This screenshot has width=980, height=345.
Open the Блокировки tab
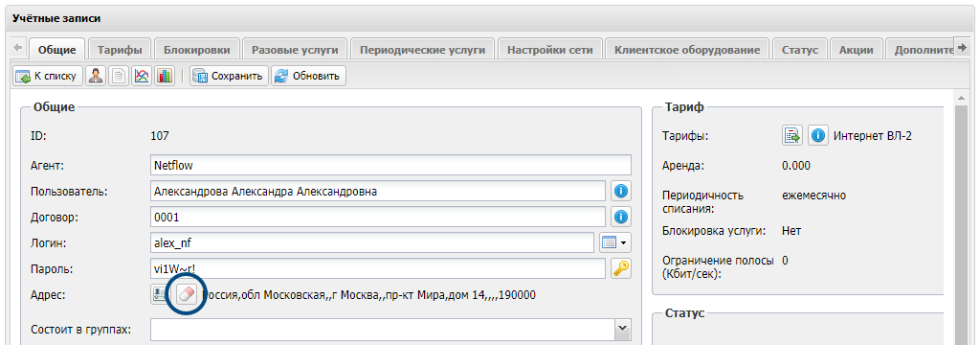click(x=197, y=50)
